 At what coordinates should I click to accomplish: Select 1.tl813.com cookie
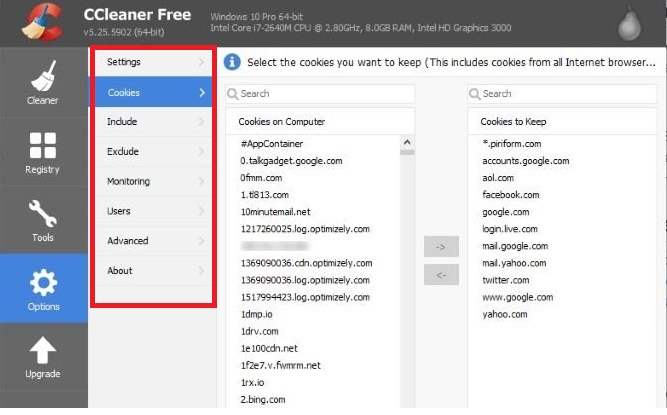click(x=265, y=195)
